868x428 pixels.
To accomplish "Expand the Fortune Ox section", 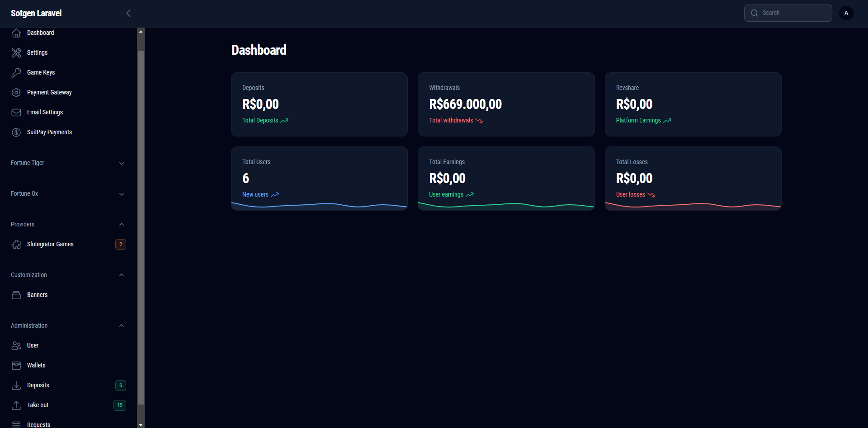I will 121,194.
